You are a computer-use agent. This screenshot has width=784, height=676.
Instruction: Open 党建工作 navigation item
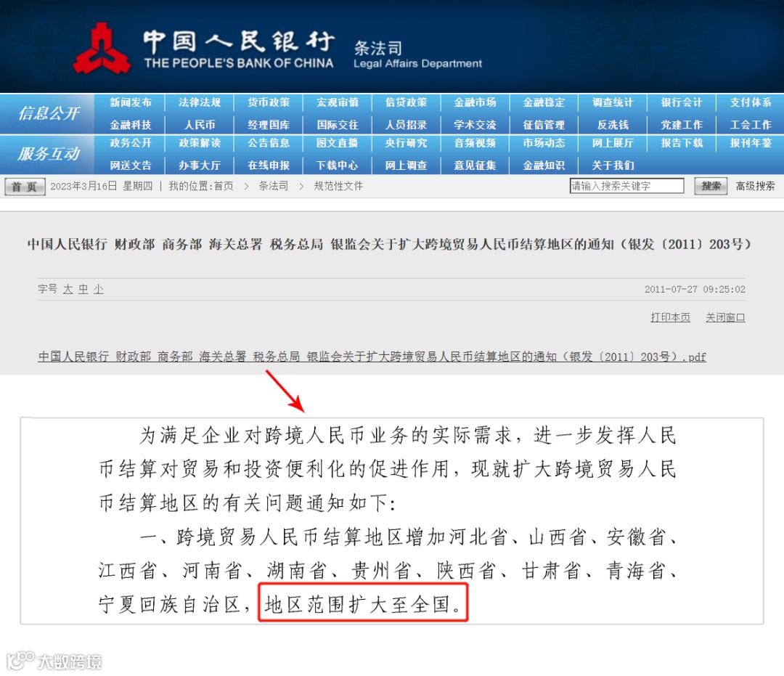click(x=682, y=124)
